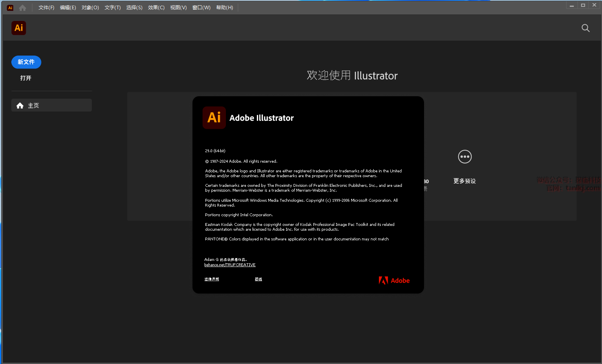The image size is (602, 364).
Task: Click the three-dots 更多预设 icon
Action: coord(465,157)
